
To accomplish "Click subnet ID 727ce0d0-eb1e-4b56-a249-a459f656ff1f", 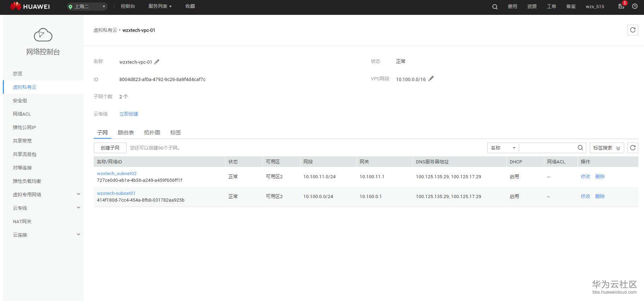I will click(140, 180).
